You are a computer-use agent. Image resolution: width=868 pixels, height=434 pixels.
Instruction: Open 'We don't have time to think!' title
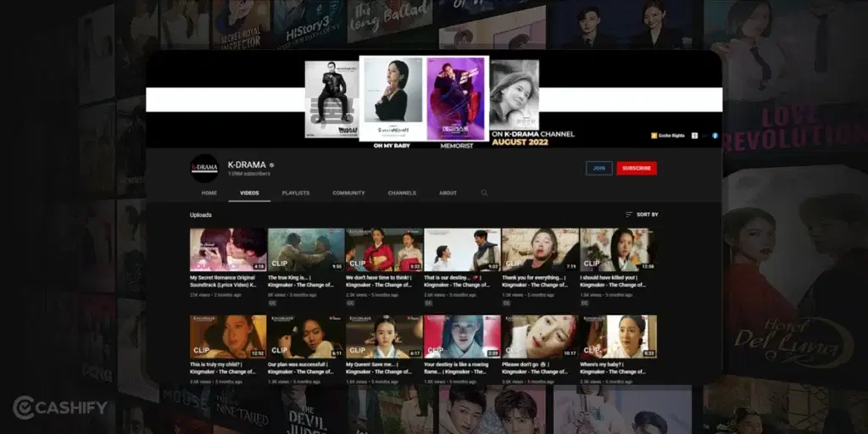[379, 281]
